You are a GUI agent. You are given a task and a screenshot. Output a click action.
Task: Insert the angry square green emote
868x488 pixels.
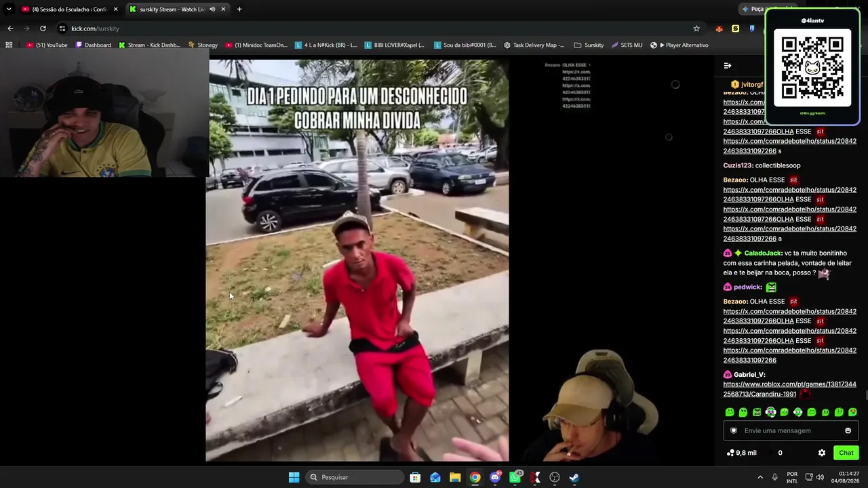click(x=757, y=412)
